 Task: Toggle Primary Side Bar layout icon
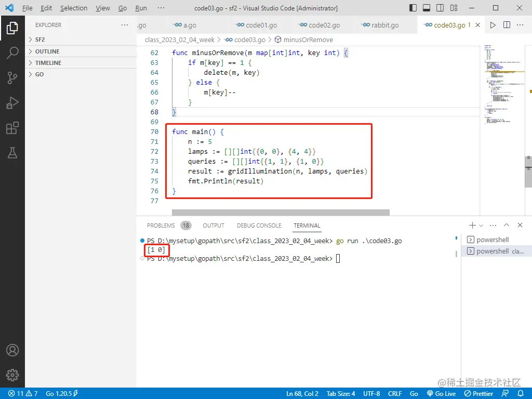(413, 8)
